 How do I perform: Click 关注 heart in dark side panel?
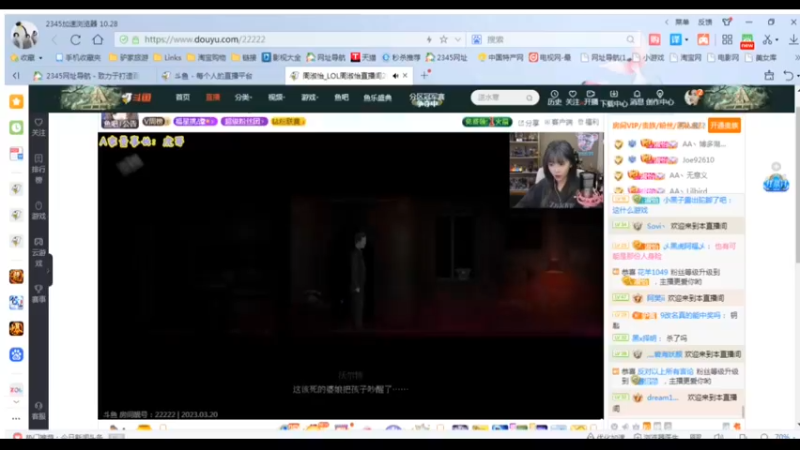pyautogui.click(x=39, y=127)
